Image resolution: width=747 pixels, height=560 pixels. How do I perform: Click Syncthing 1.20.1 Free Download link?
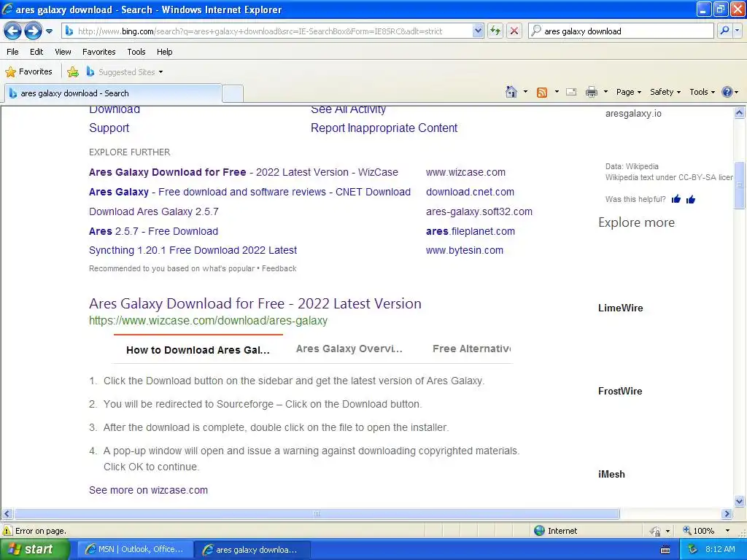pos(193,250)
